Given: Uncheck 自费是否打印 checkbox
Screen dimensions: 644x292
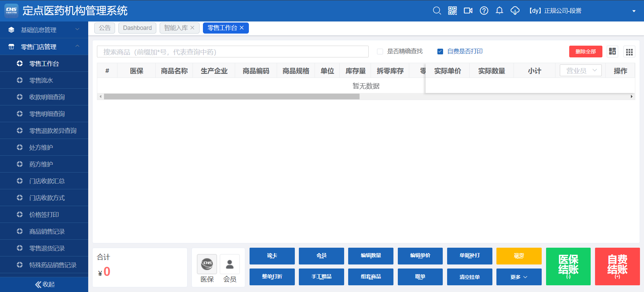Looking at the screenshot, I should coord(440,51).
